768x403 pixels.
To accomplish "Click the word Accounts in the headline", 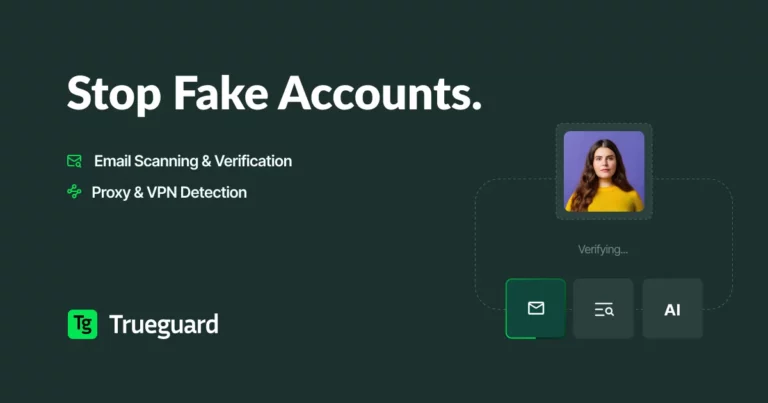I will coord(378,93).
